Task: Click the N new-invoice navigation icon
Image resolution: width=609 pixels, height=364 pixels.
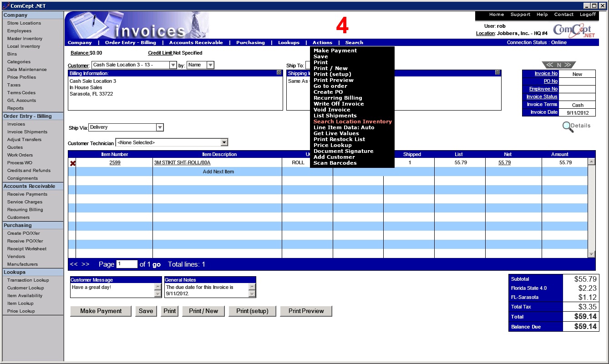Action: click(x=559, y=65)
